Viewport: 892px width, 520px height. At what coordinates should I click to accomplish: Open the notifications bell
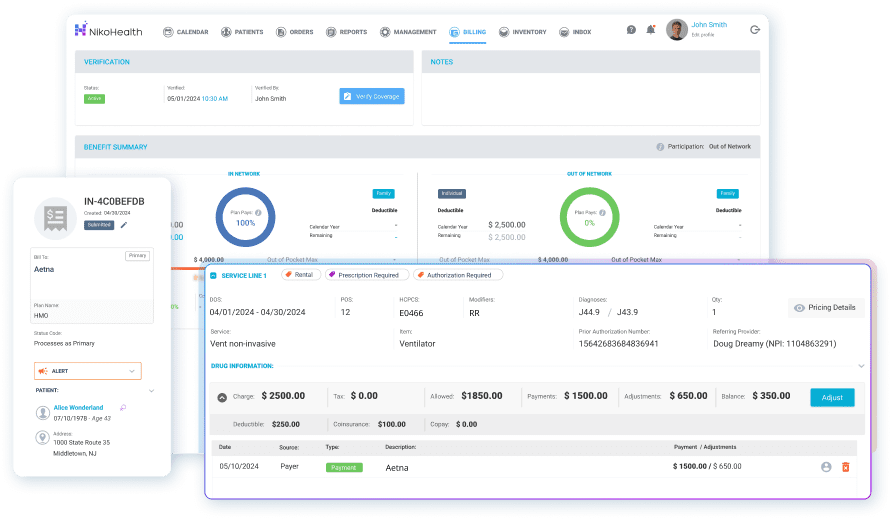pyautogui.click(x=651, y=30)
